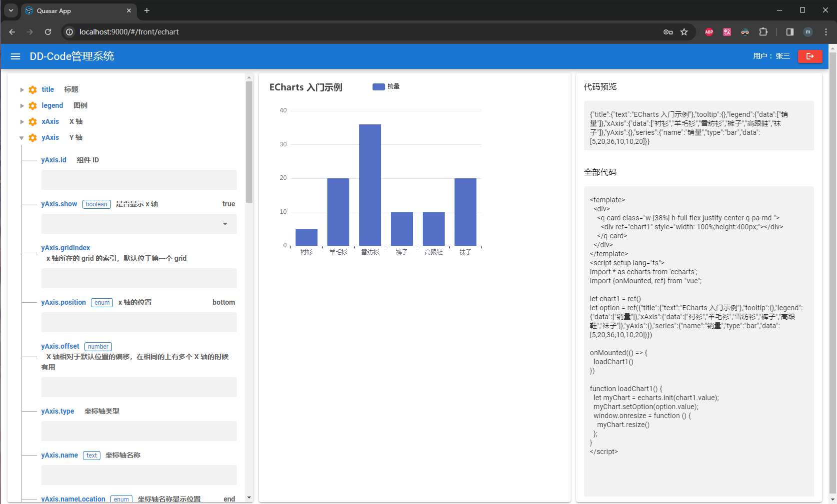Expand the legend tree node
Screen dimensions: 837x504
pos(21,106)
